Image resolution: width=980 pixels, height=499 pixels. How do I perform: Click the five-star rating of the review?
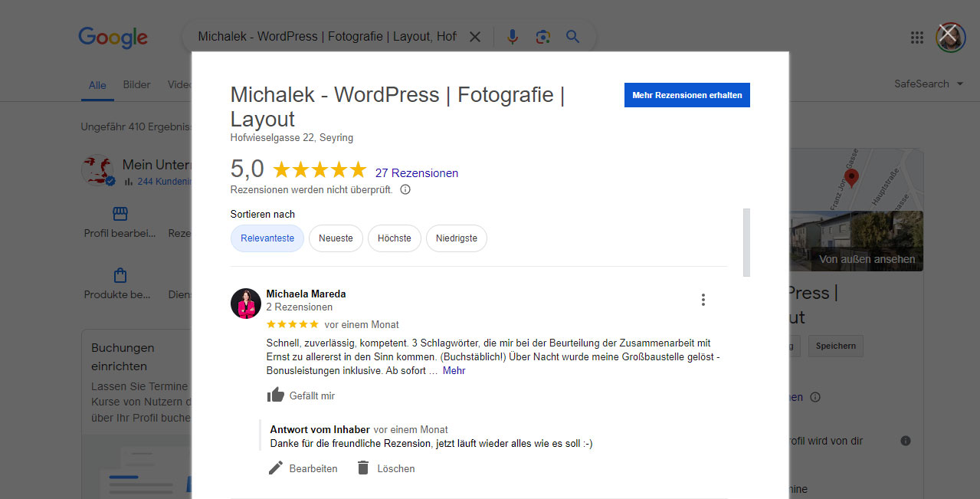coord(292,324)
